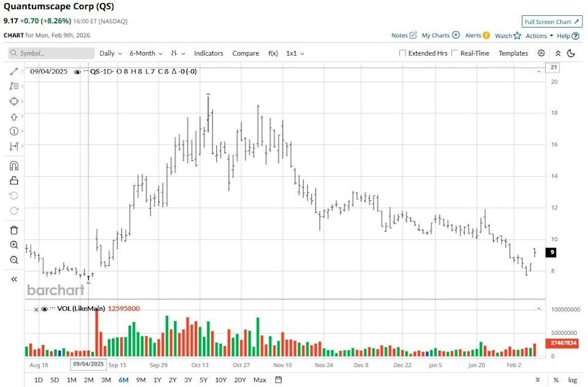
Task: Click the lock annotations icon
Action: pyautogui.click(x=13, y=181)
